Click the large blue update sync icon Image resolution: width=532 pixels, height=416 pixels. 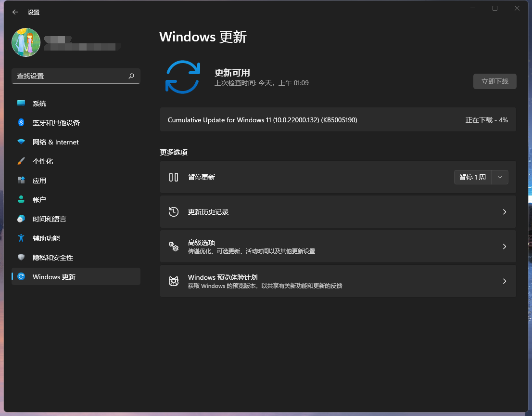[183, 77]
